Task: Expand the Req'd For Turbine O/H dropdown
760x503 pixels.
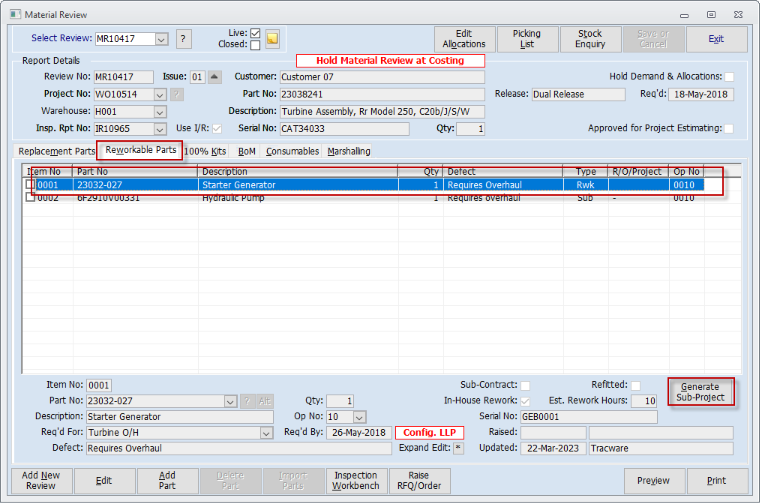Action: (x=266, y=433)
